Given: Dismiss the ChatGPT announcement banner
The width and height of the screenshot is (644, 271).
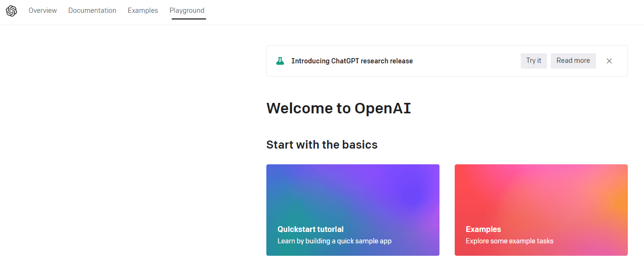Looking at the screenshot, I should (x=609, y=61).
